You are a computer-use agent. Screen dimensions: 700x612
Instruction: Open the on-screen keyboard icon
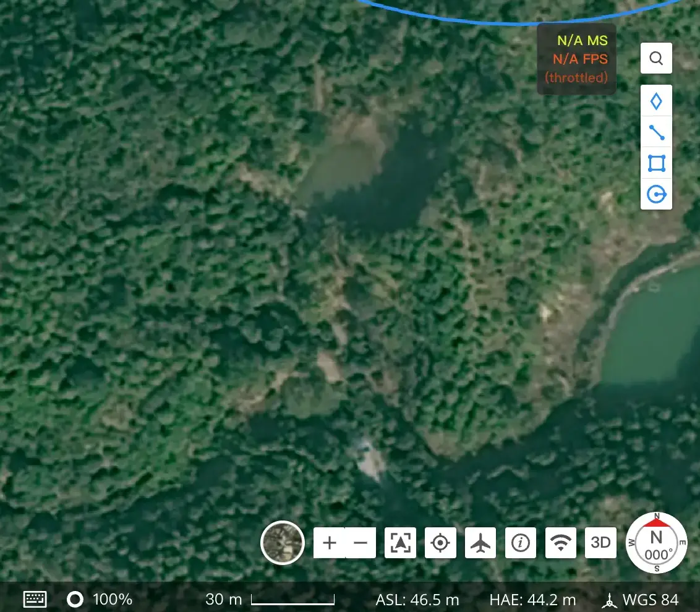coord(35,599)
